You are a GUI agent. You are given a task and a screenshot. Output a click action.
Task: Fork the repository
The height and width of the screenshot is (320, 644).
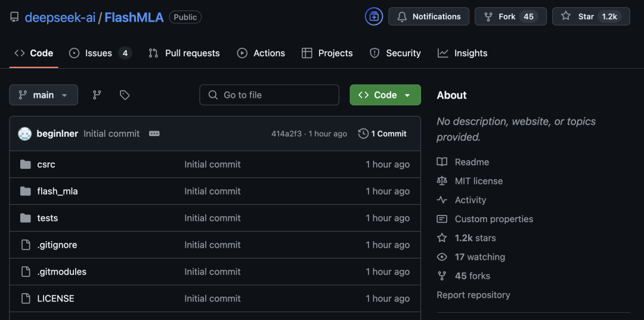510,17
